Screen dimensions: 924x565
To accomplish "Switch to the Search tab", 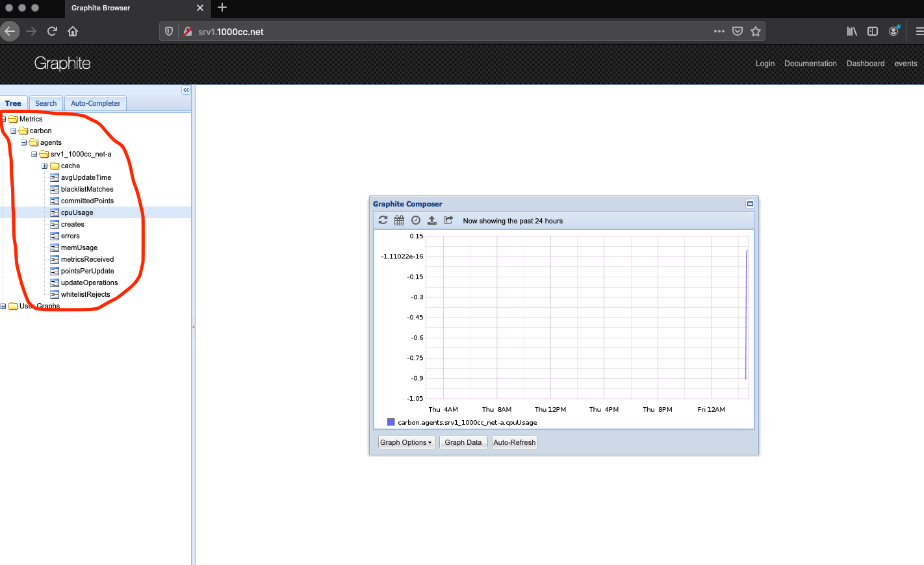I will click(46, 103).
